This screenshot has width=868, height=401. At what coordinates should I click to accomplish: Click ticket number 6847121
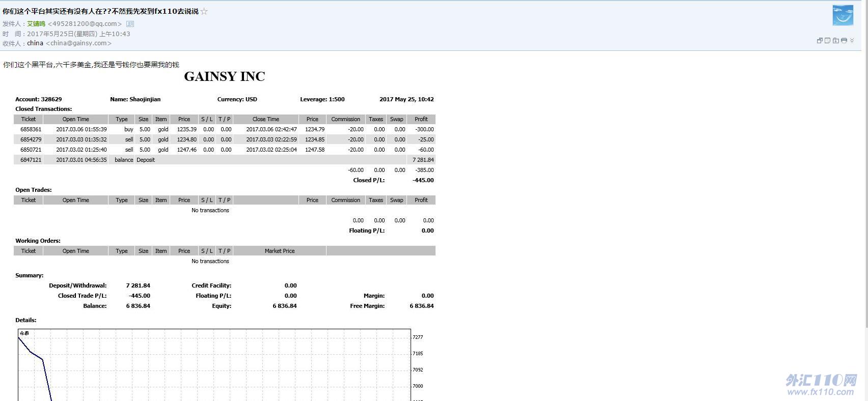pyautogui.click(x=31, y=160)
